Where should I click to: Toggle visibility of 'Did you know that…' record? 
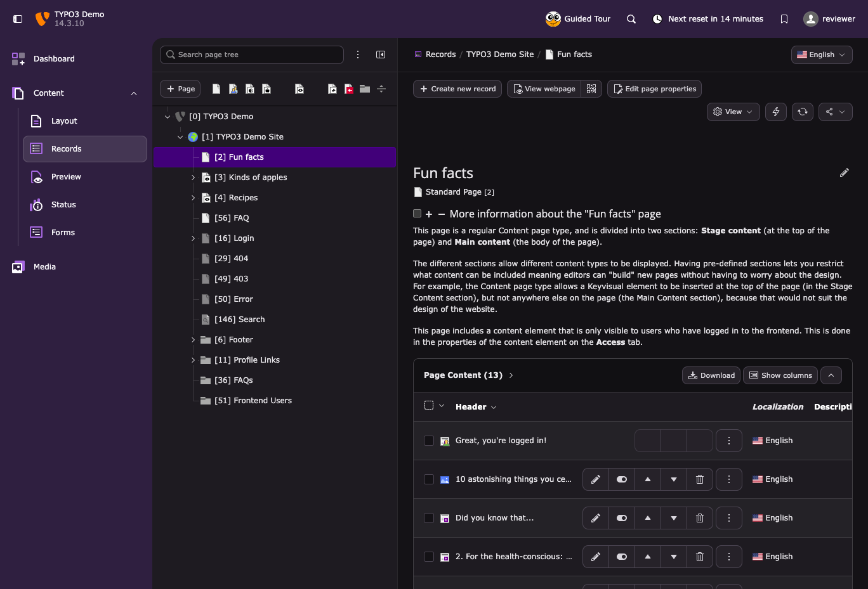point(622,518)
